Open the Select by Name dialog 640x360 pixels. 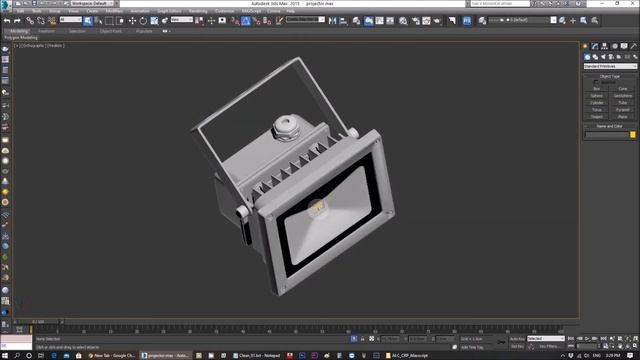click(x=98, y=20)
